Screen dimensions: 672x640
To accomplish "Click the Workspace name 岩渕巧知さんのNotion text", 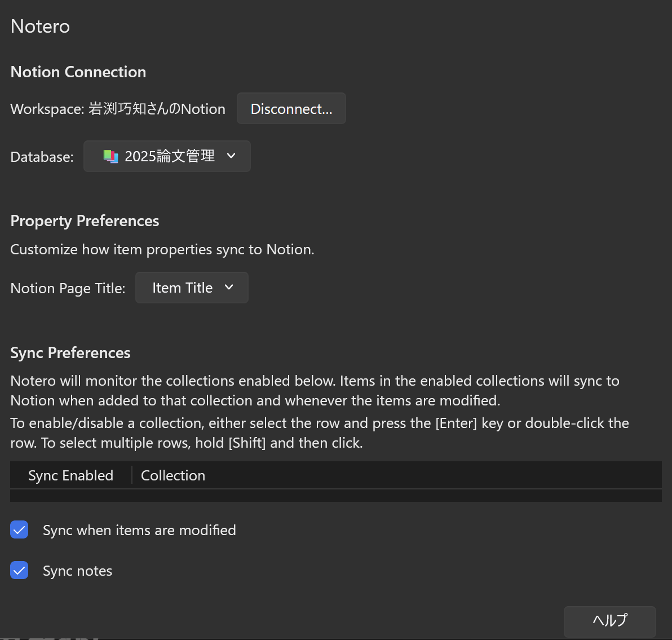I will pyautogui.click(x=157, y=109).
